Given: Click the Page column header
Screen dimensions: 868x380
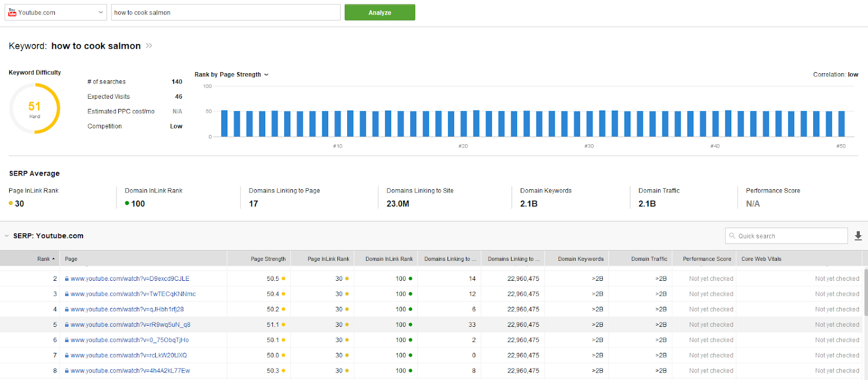Looking at the screenshot, I should (x=71, y=259).
